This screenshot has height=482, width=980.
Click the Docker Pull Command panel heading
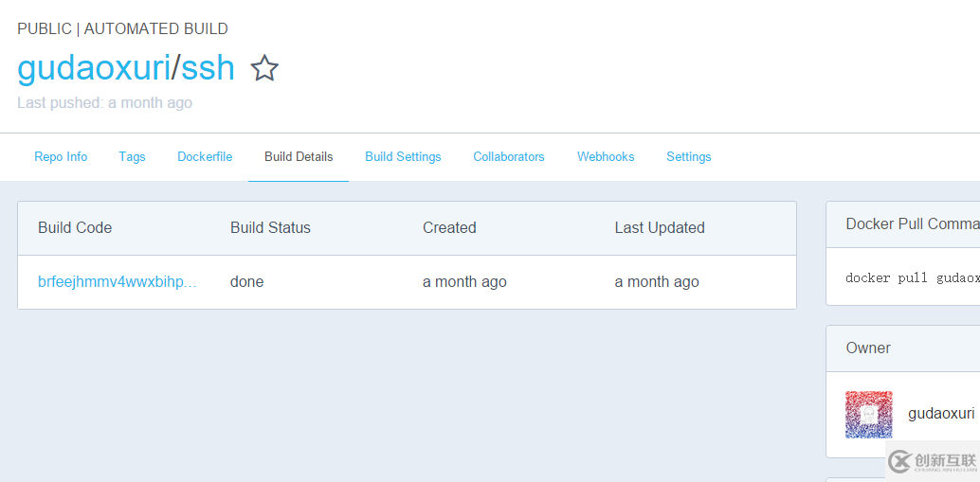(913, 224)
